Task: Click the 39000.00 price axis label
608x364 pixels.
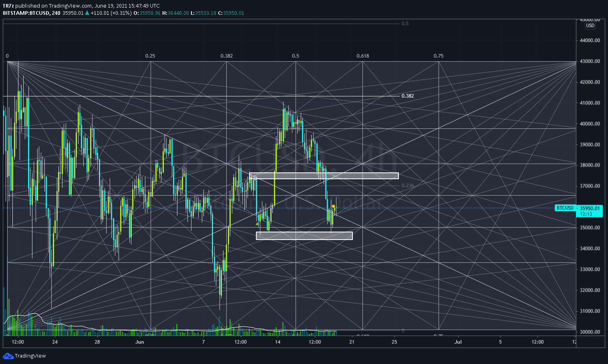Action: [590, 144]
